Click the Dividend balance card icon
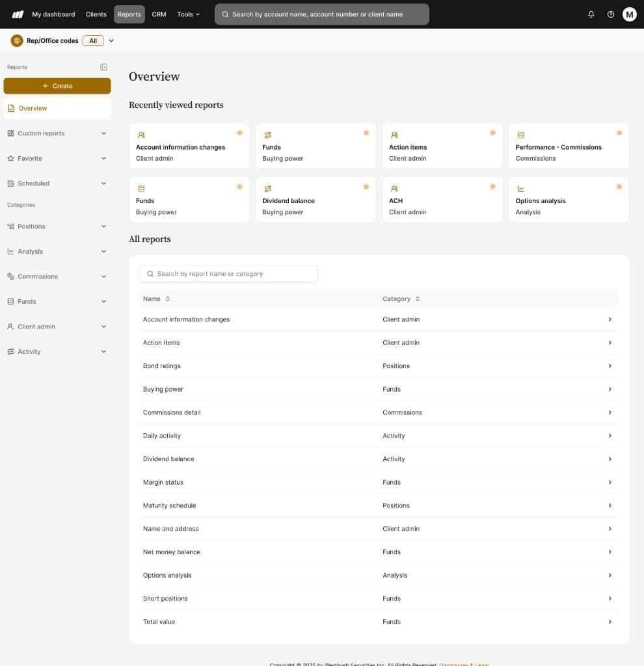 (267, 189)
